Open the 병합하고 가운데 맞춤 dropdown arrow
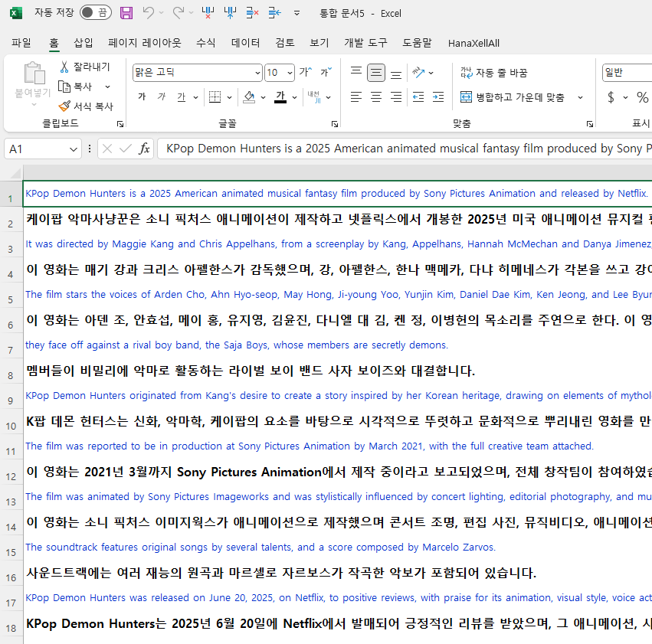The image size is (652, 644). 581,98
